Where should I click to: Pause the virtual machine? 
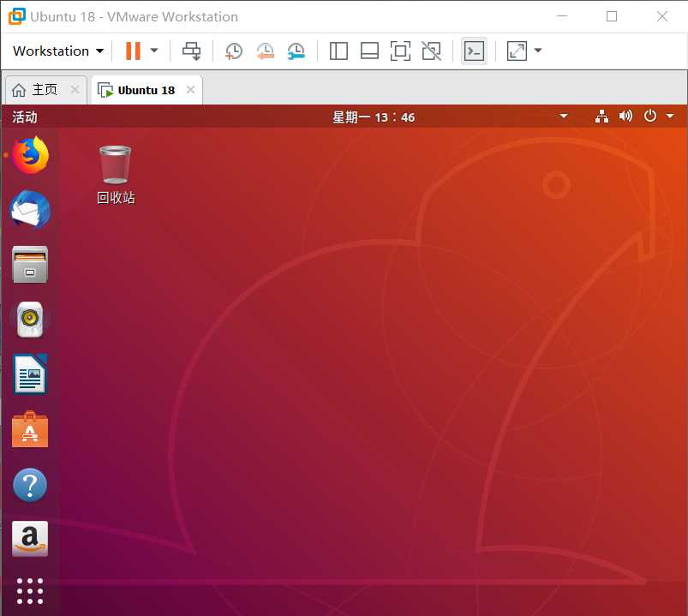[x=133, y=51]
